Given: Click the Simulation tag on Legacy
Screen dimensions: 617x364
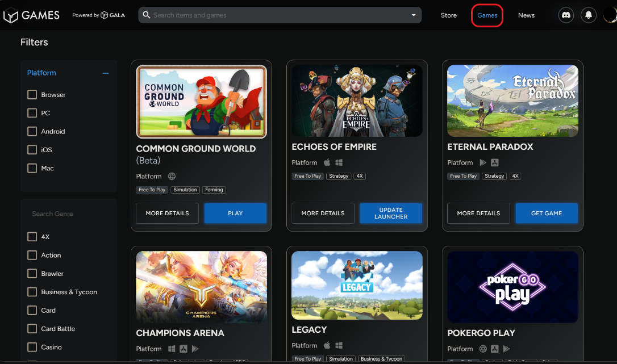Looking at the screenshot, I should [x=341, y=358].
